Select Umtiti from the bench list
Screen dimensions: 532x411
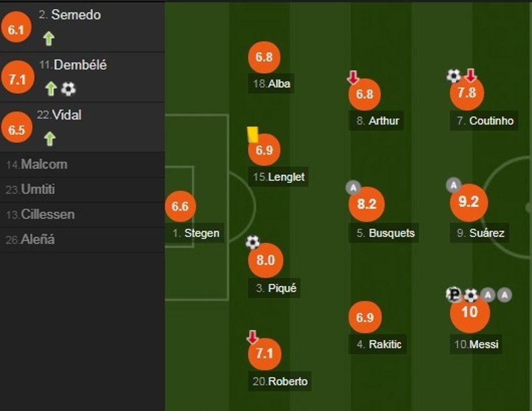(37, 190)
